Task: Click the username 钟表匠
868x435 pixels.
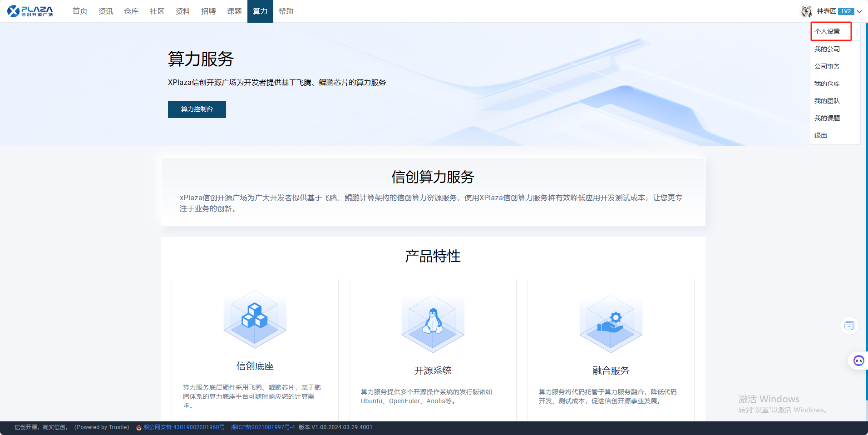Action: pyautogui.click(x=826, y=11)
